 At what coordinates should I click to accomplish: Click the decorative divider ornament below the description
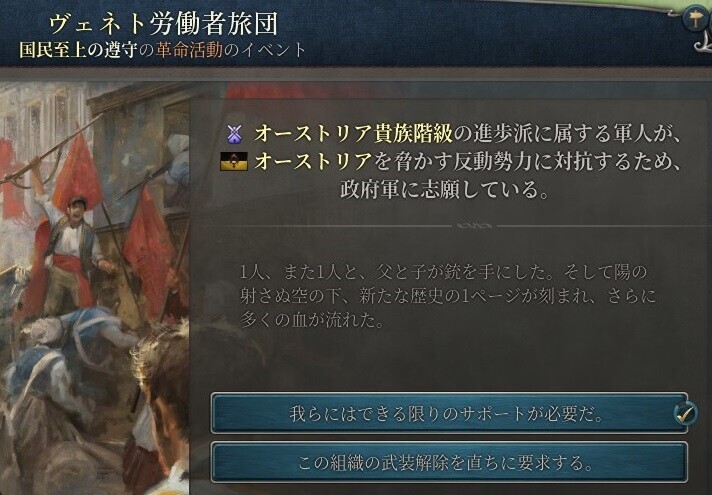[474, 226]
